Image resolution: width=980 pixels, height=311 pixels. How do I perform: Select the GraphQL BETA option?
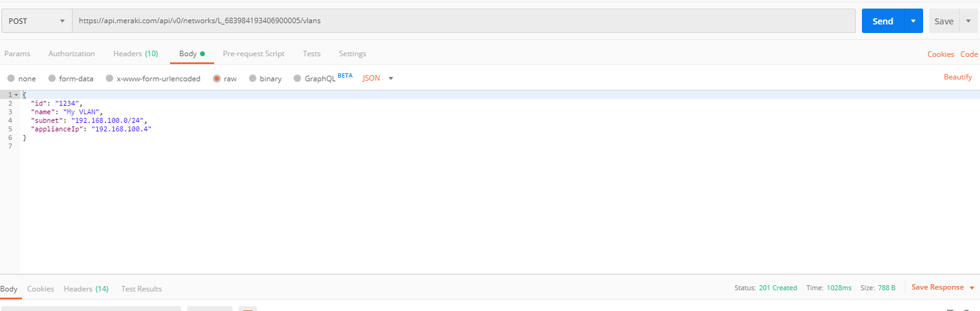tap(323, 78)
